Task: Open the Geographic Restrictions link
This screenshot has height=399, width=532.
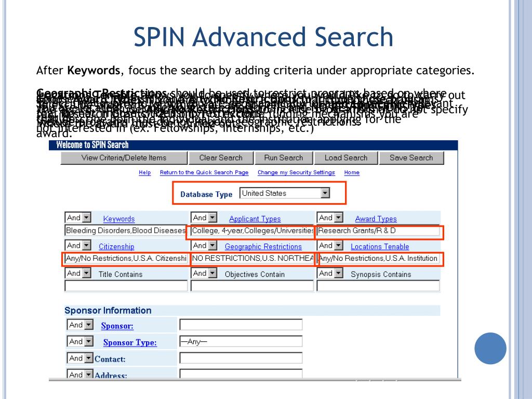Action: click(263, 247)
